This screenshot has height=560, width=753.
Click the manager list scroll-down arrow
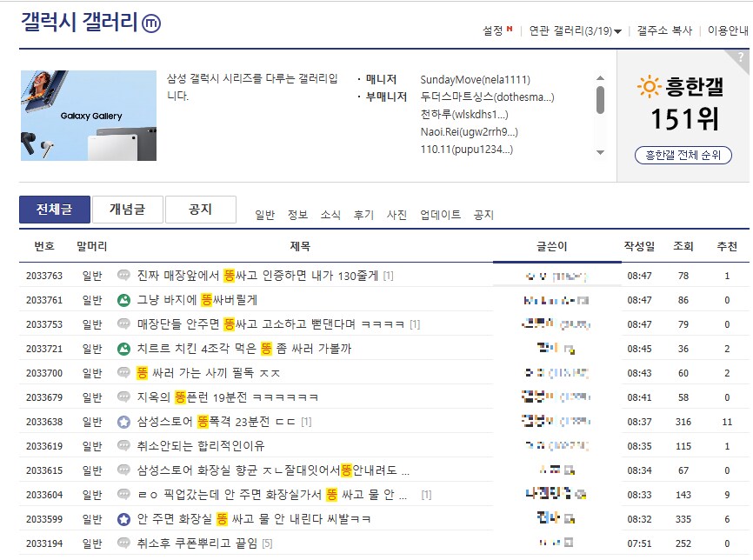point(599,152)
